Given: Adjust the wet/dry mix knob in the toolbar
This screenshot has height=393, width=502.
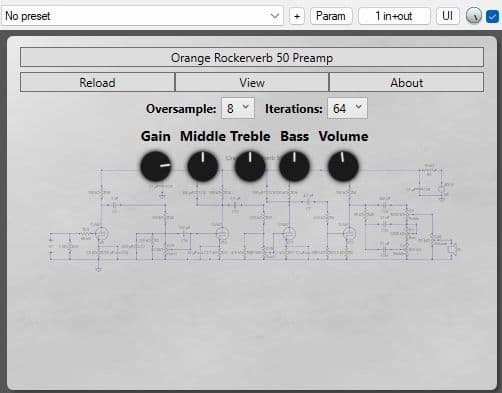Looking at the screenshot, I should pos(473,16).
